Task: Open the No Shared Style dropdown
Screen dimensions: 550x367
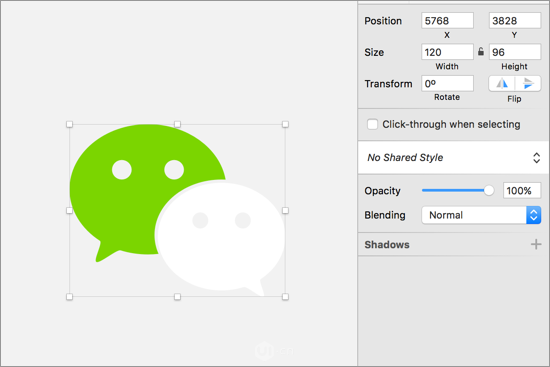Action: tap(453, 158)
